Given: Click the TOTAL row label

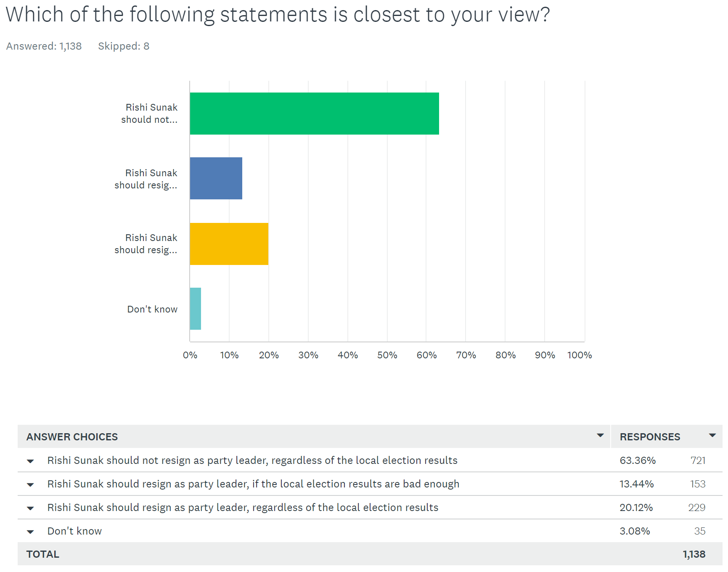Looking at the screenshot, I should pos(42,554).
